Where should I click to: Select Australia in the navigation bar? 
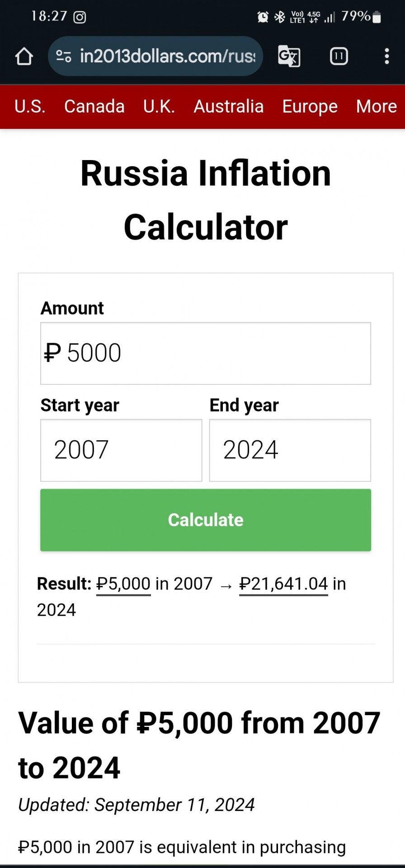coord(229,107)
